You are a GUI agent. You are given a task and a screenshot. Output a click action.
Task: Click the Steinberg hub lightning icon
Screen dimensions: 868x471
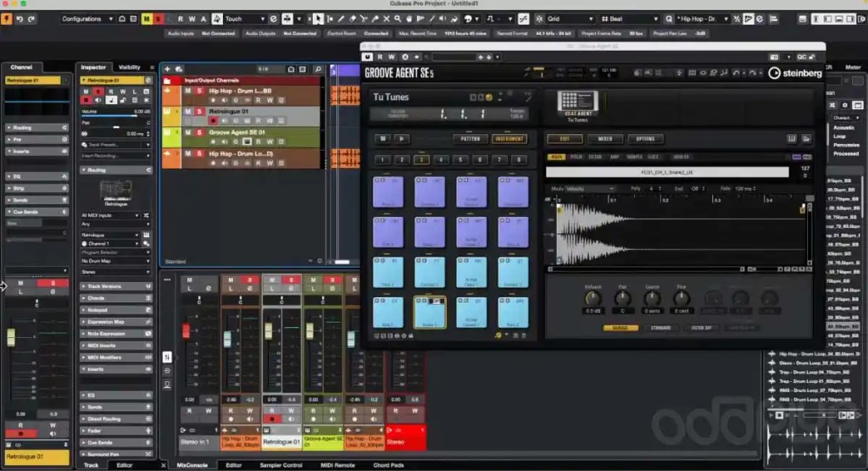pyautogui.click(x=6, y=19)
